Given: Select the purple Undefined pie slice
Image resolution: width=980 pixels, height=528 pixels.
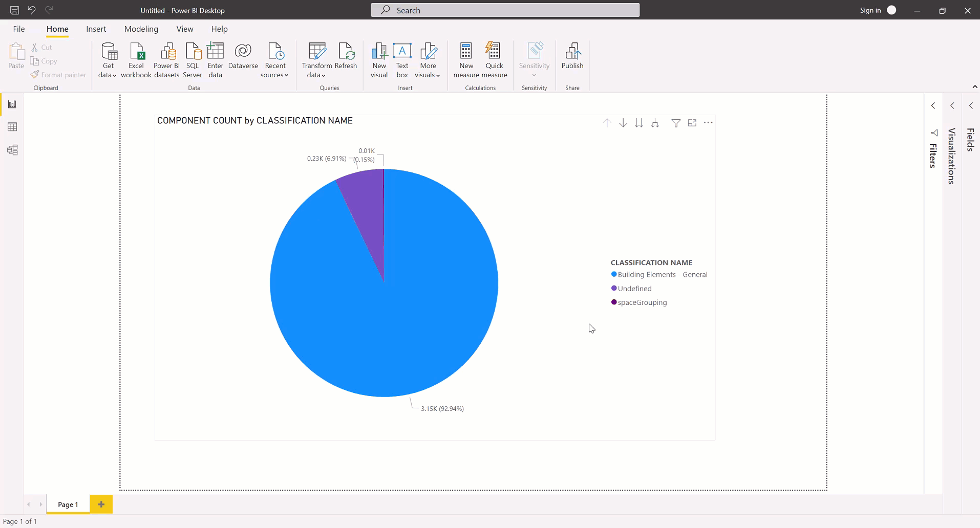Looking at the screenshot, I should click(x=367, y=210).
